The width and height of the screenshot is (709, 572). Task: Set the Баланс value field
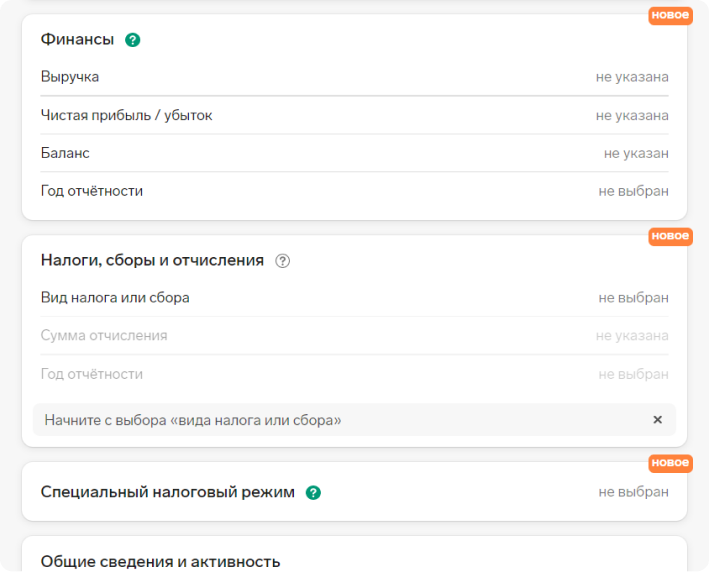pos(636,153)
